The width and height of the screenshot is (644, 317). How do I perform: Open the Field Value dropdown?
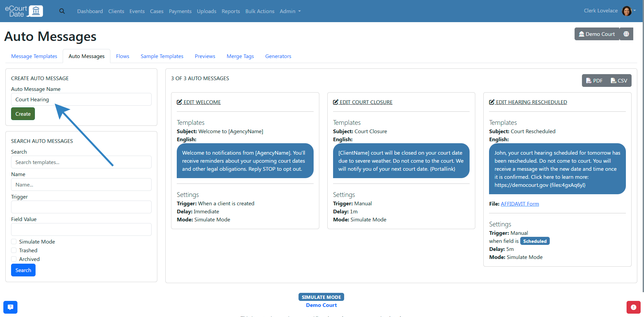(x=81, y=229)
